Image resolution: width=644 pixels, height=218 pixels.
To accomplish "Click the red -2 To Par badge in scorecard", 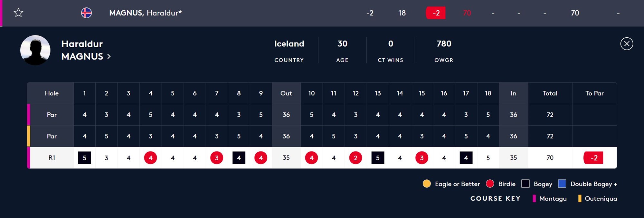I will pyautogui.click(x=593, y=158).
